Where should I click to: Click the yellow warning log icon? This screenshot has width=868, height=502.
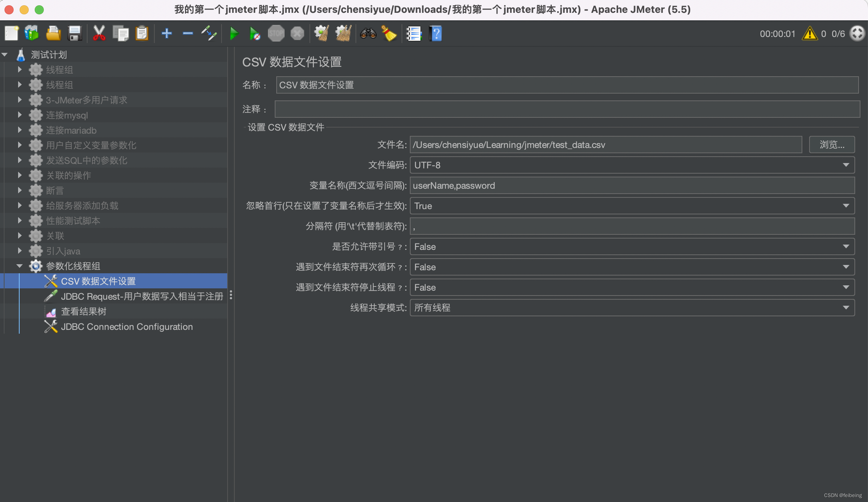[810, 33]
